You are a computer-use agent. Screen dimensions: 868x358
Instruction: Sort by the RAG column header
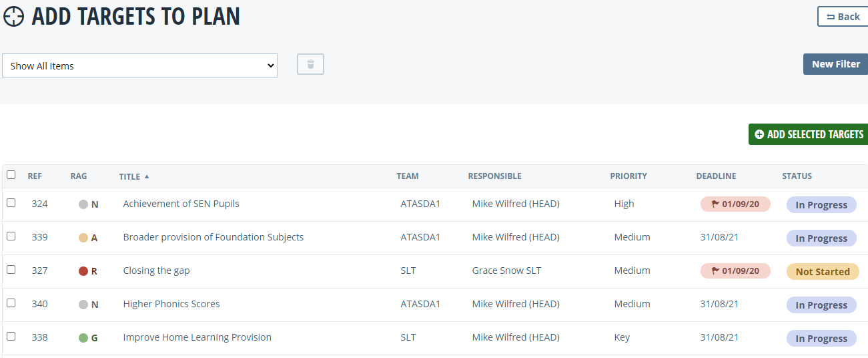coord(79,176)
